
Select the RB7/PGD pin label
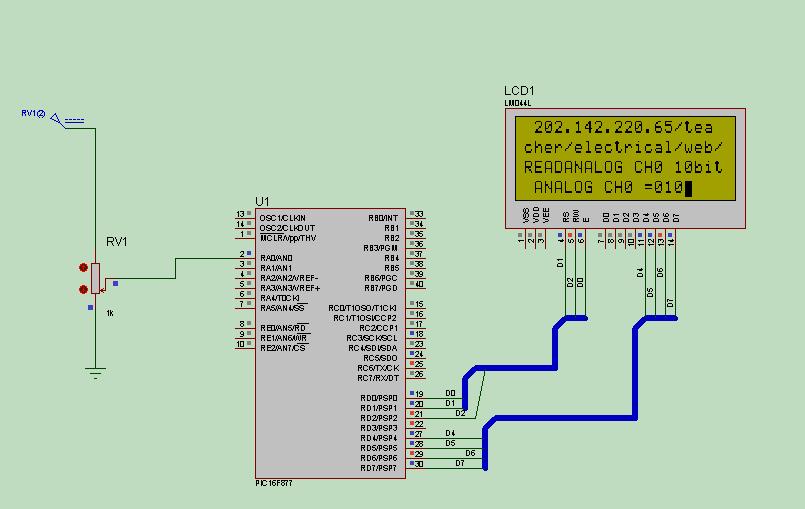(x=381, y=288)
